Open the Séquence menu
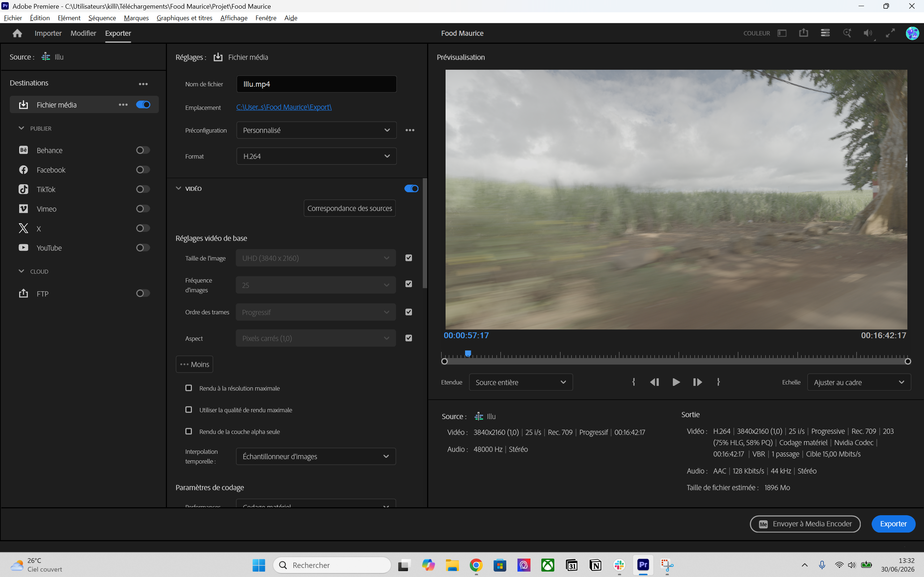The height and width of the screenshot is (577, 924). pyautogui.click(x=102, y=18)
